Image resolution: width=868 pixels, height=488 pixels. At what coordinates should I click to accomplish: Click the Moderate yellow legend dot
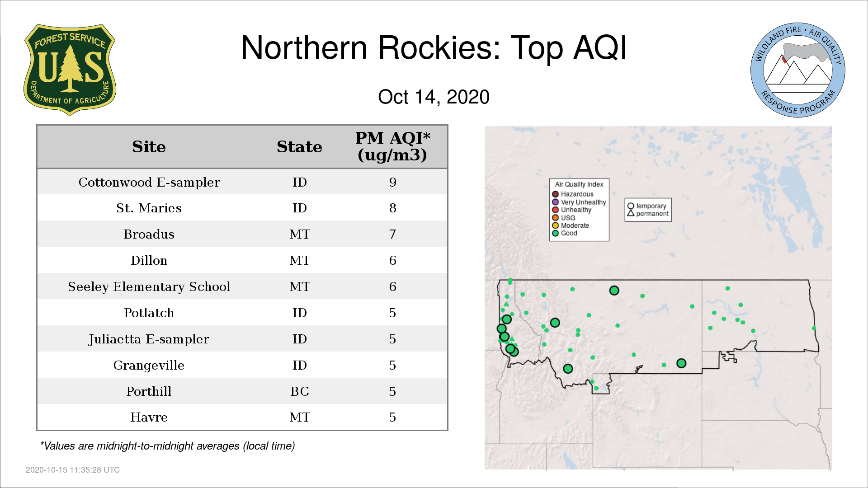tap(555, 225)
